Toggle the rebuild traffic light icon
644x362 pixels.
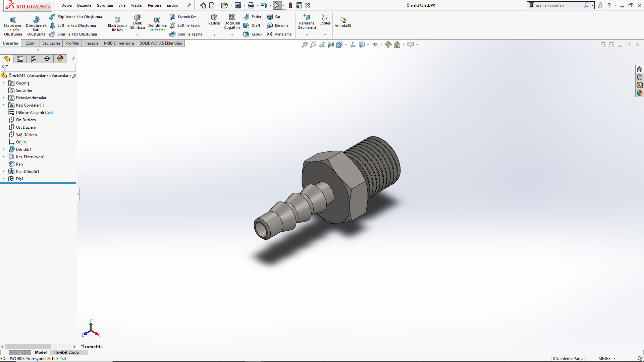[290, 5]
